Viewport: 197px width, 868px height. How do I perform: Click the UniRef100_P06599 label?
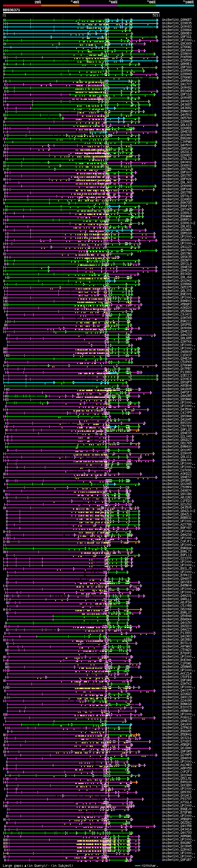pyautogui.click(x=177, y=57)
